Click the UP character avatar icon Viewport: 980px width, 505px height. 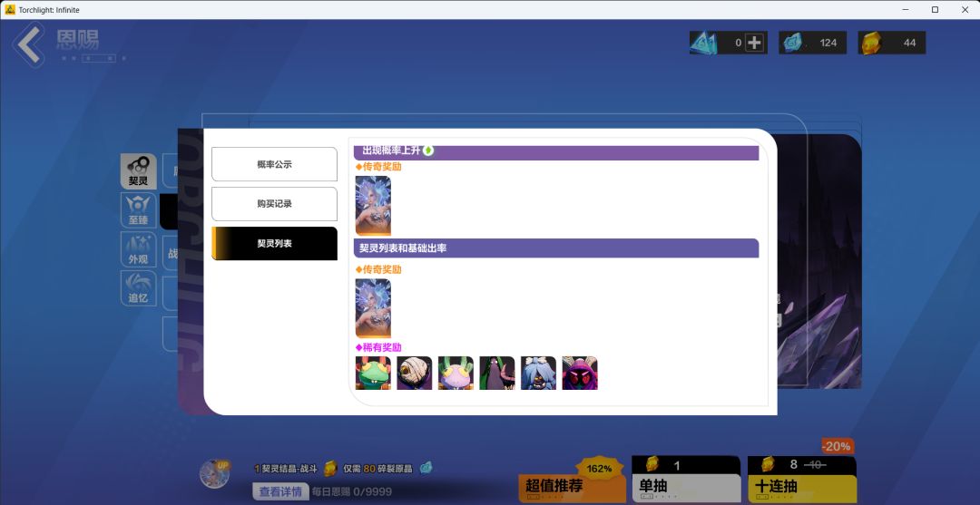[x=214, y=474]
